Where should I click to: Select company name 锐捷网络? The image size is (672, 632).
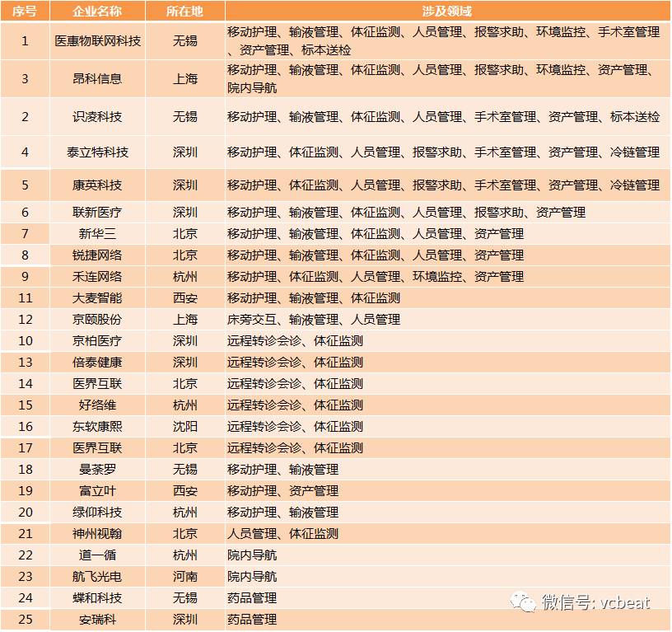point(97,255)
